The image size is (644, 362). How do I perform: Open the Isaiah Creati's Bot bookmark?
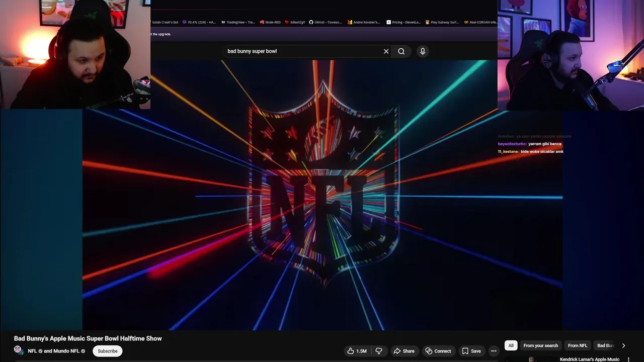coord(165,22)
